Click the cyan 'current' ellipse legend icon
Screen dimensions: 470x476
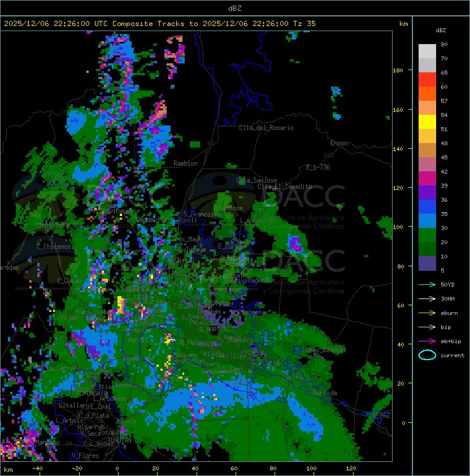point(427,355)
